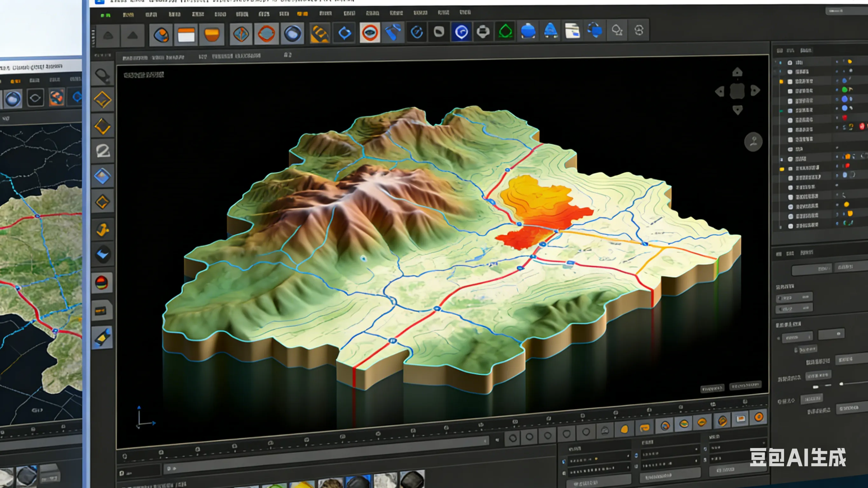Select the white and orange window toolbar icon
Screen dimensions: 868x488
pyautogui.click(x=186, y=35)
